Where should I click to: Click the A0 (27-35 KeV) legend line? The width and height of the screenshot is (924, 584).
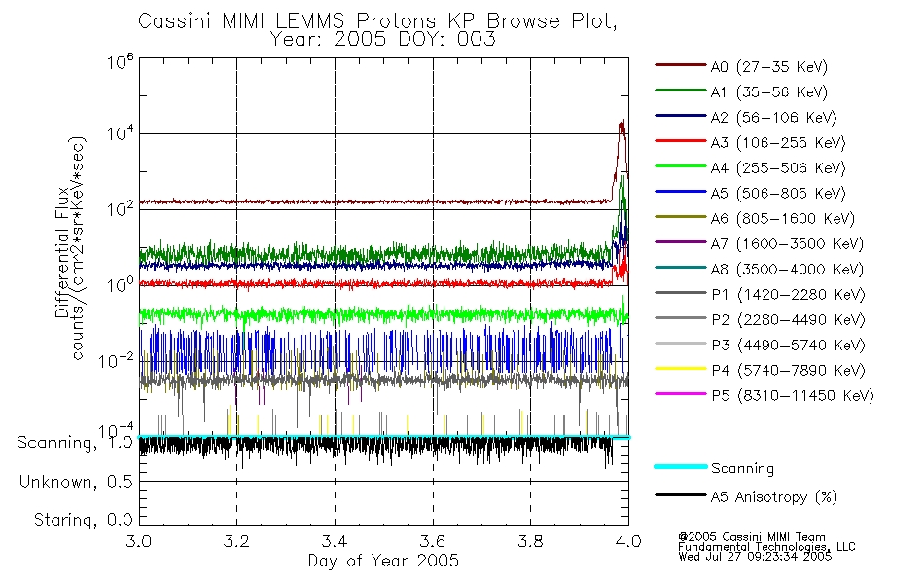pyautogui.click(x=681, y=65)
